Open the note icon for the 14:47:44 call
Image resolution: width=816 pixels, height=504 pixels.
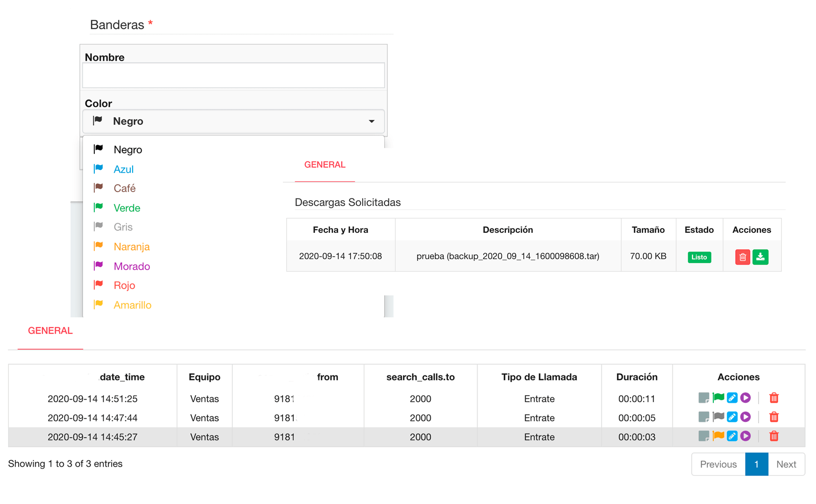(703, 417)
